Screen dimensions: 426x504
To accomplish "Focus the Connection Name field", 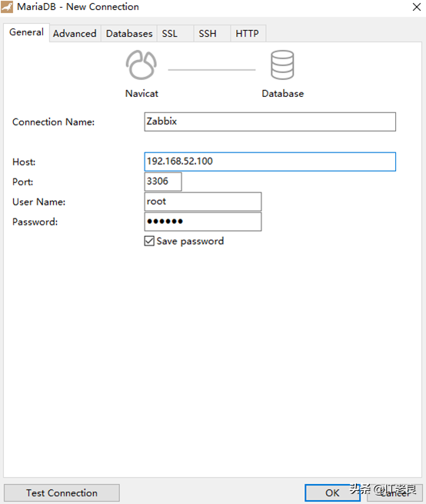I will pos(270,122).
